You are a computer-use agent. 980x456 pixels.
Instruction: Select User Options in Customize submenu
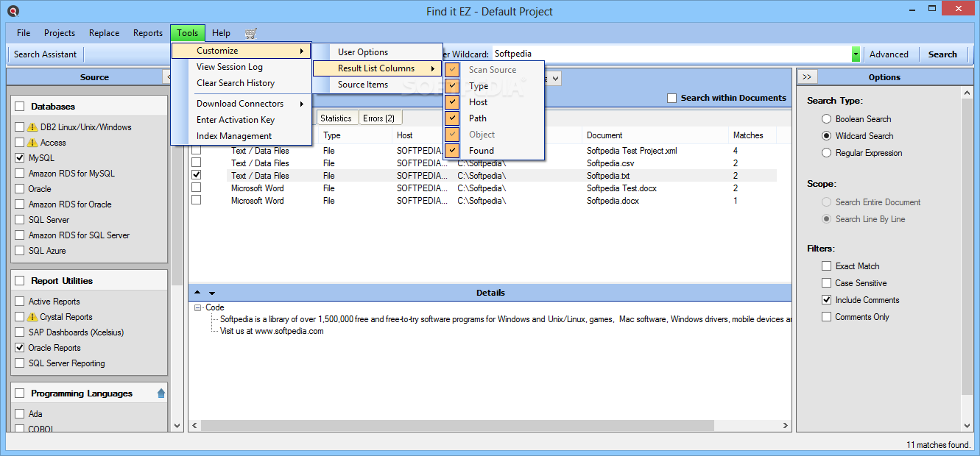(x=378, y=52)
